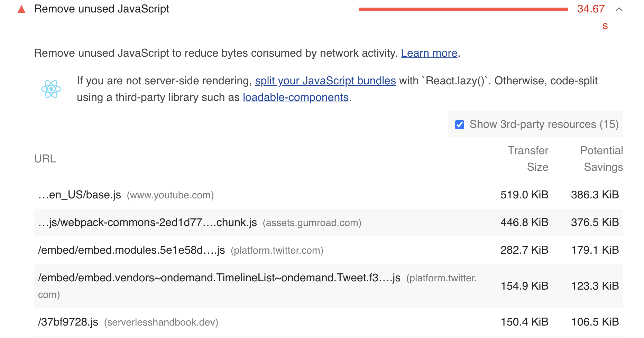Collapse the Remove unused JavaScript audit
Image resolution: width=644 pixels, height=338 pixels.
click(619, 9)
